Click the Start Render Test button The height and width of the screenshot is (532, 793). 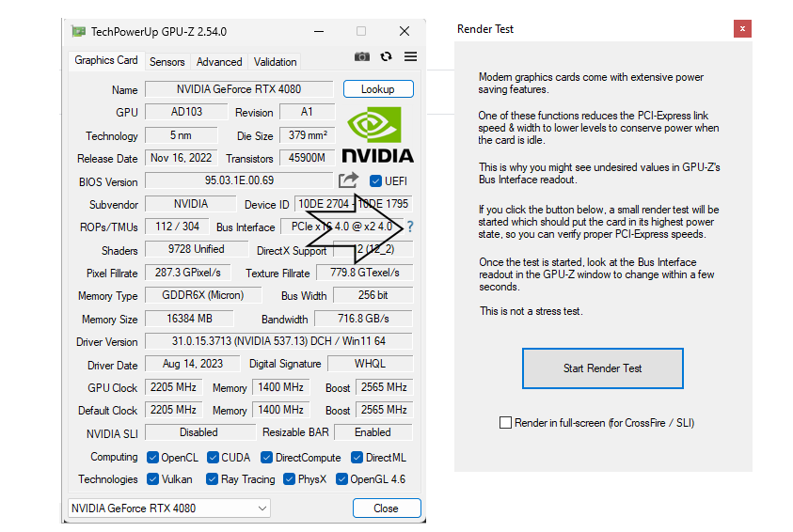click(x=602, y=368)
